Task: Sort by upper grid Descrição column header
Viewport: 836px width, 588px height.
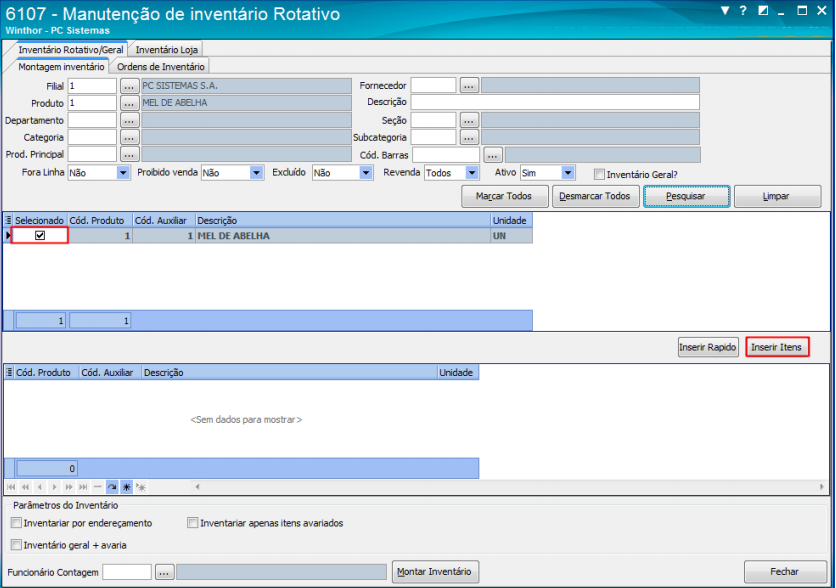Action: click(343, 220)
